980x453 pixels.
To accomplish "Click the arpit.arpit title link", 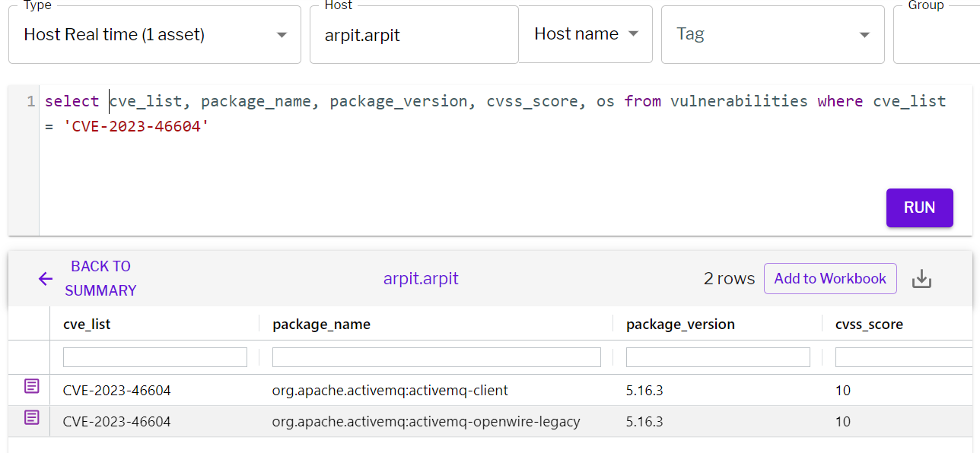I will coord(421,278).
